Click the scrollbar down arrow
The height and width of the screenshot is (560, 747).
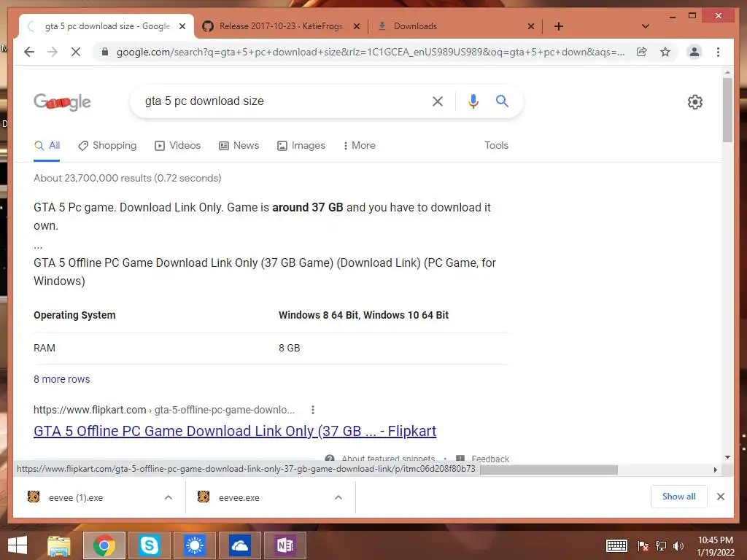coord(727,457)
